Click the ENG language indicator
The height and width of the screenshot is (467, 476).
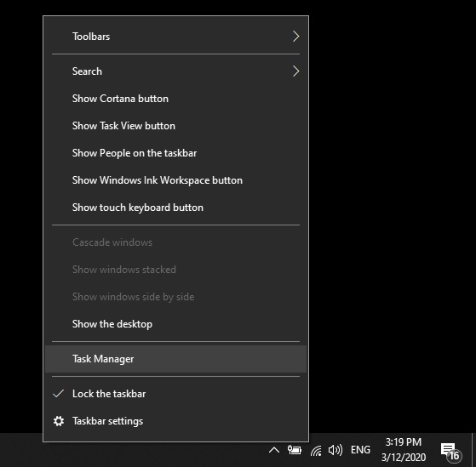(x=360, y=450)
